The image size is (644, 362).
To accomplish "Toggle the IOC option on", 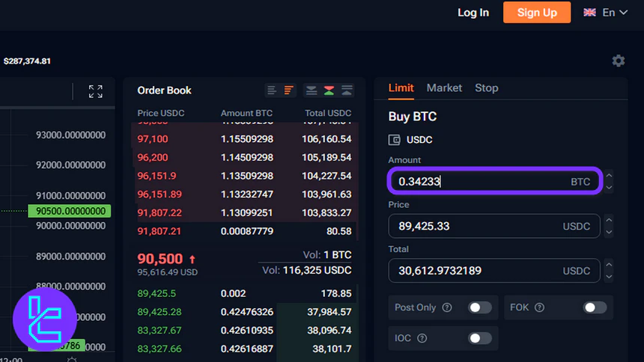I will 480,338.
